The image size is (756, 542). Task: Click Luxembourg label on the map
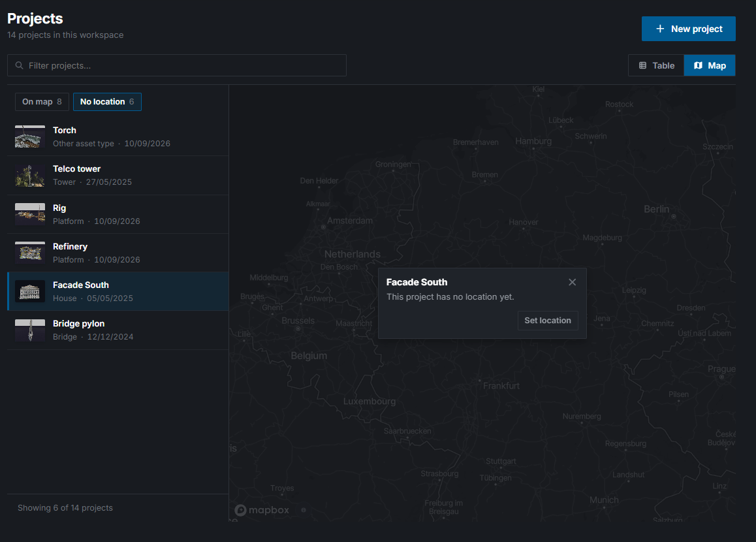point(370,401)
